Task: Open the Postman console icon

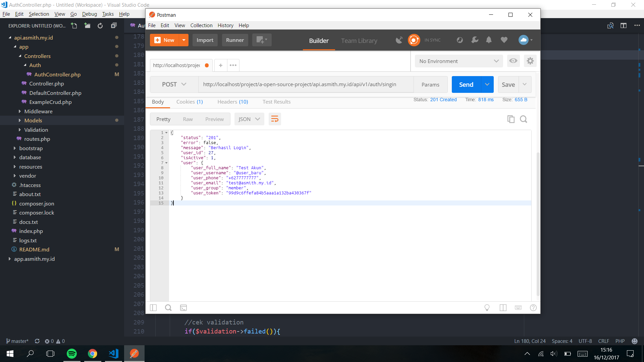Action: click(x=183, y=308)
